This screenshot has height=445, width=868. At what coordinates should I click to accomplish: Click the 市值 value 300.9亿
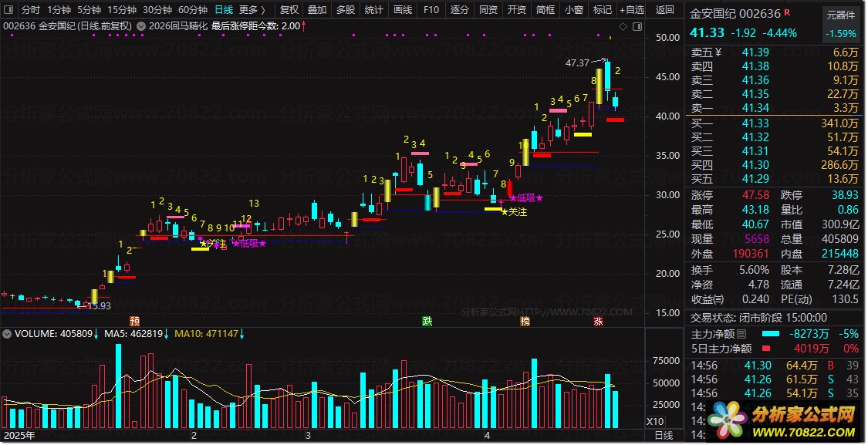pos(840,224)
